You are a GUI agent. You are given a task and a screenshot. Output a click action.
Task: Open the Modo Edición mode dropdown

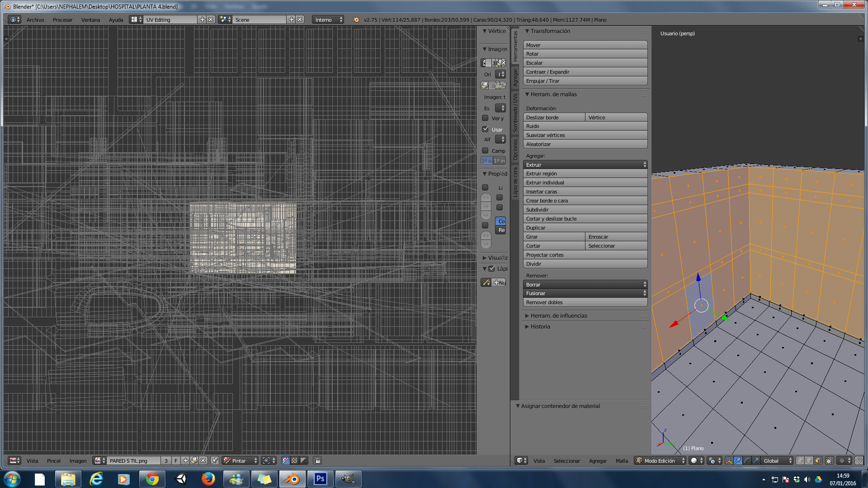click(660, 460)
